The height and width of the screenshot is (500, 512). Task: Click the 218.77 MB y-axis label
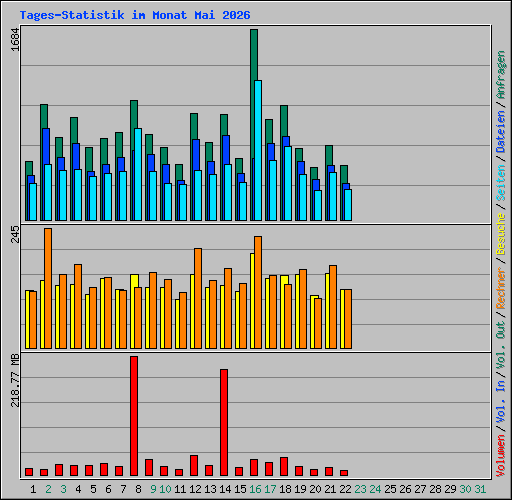tap(15, 380)
